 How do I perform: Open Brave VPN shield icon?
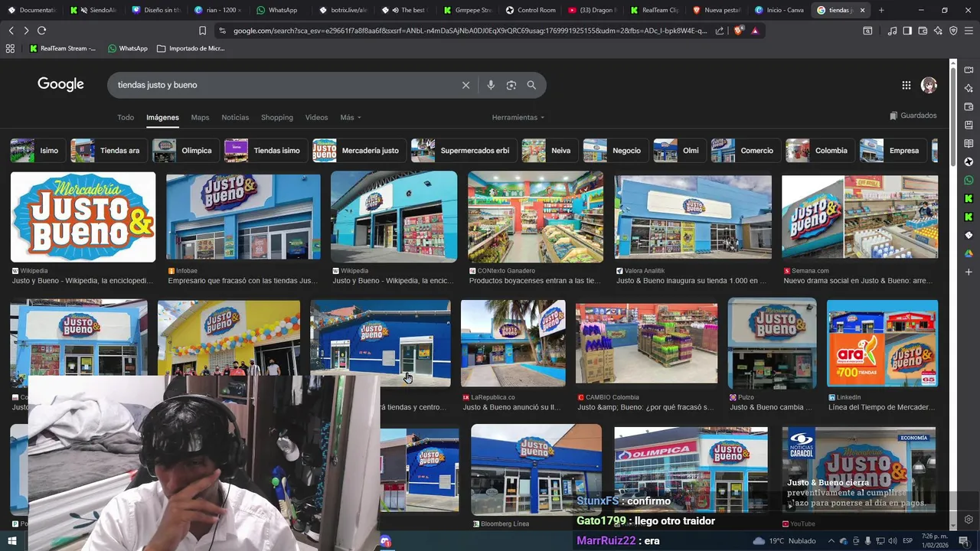click(953, 31)
